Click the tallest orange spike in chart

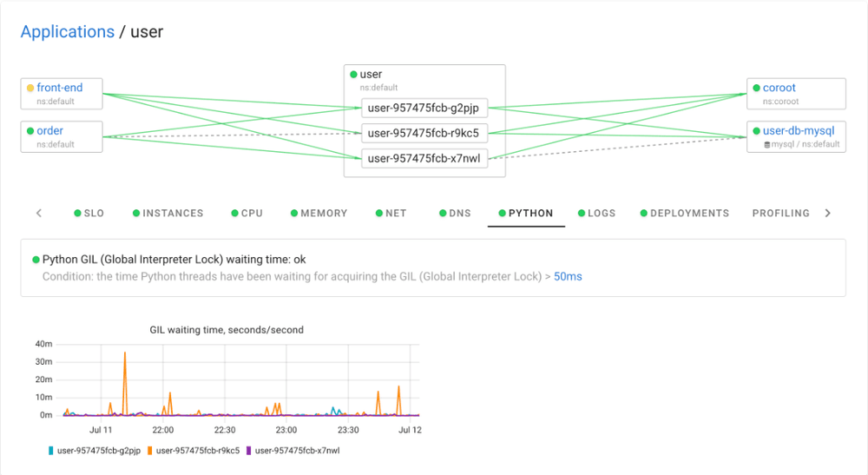[x=125, y=354]
